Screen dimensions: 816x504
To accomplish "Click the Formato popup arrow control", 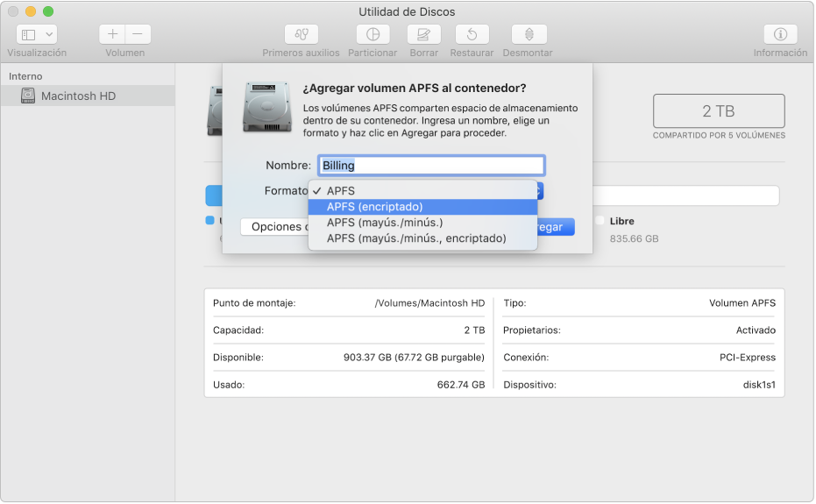I will click(x=540, y=191).
